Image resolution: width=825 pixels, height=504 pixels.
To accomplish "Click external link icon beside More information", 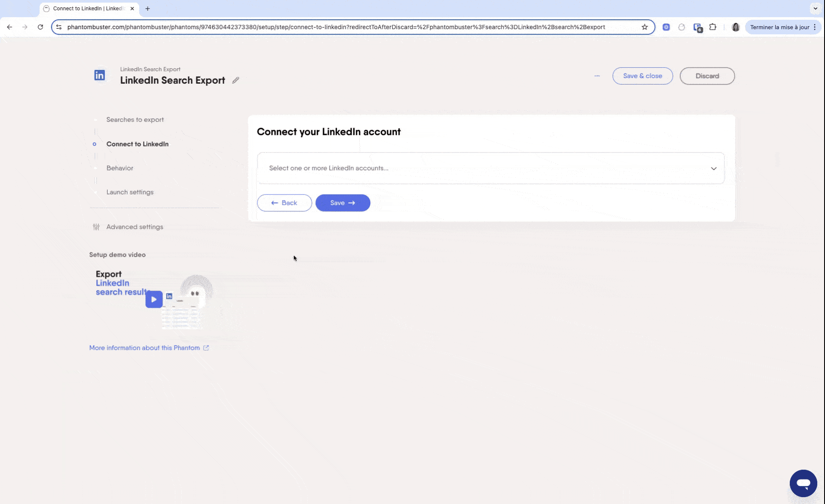I will pos(206,348).
